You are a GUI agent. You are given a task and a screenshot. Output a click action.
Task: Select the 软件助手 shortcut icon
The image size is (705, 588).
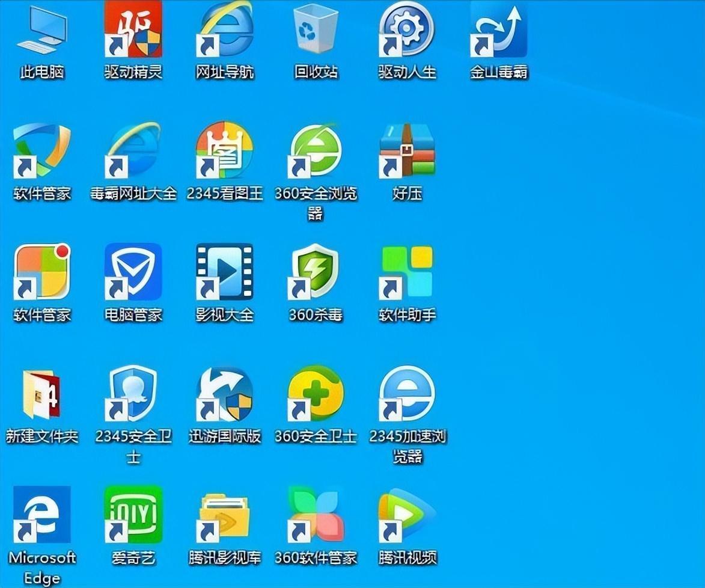(407, 272)
